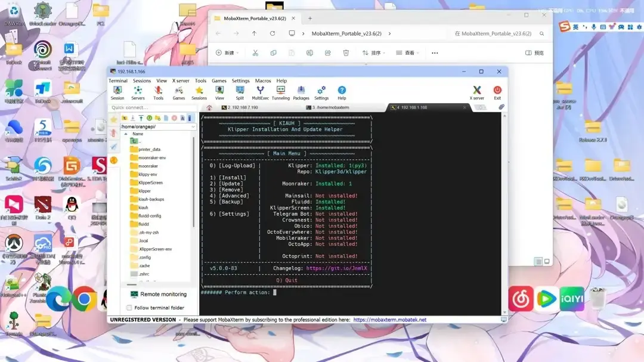The height and width of the screenshot is (362, 644).
Task: Click the Help question mark toolbar icon
Action: coord(342,93)
